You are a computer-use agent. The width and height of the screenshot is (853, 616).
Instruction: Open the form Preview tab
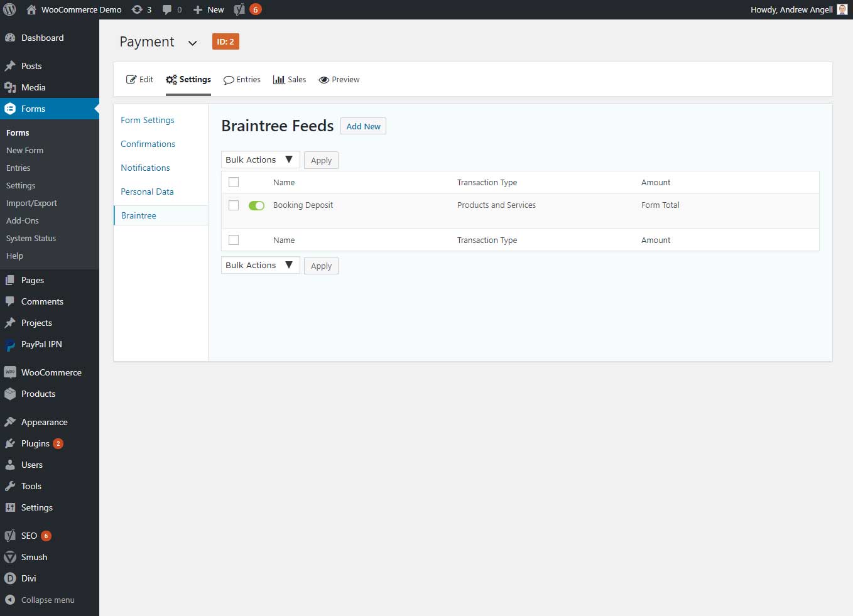[x=339, y=80]
